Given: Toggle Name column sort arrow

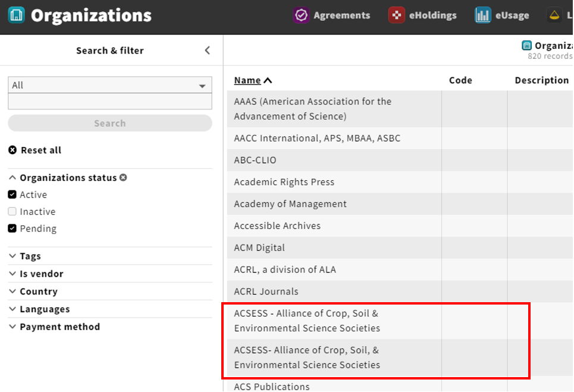Looking at the screenshot, I should tap(268, 80).
